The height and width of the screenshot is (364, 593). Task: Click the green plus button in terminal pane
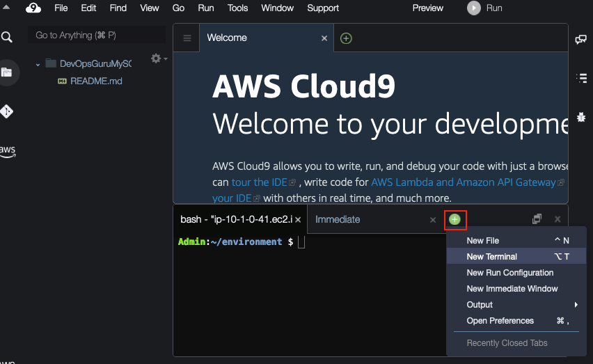coord(455,219)
